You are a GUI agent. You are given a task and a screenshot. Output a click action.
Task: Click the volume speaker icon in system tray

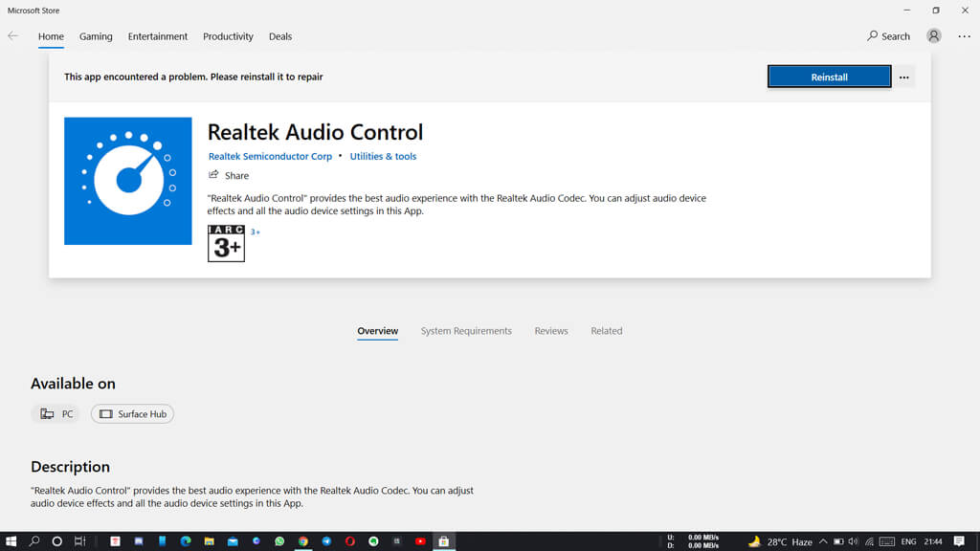(853, 541)
